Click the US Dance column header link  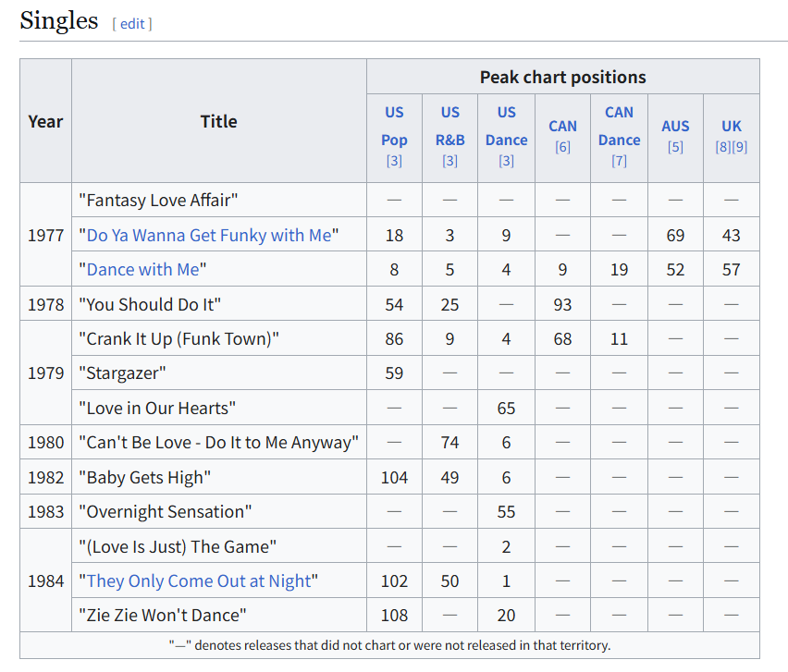click(506, 126)
